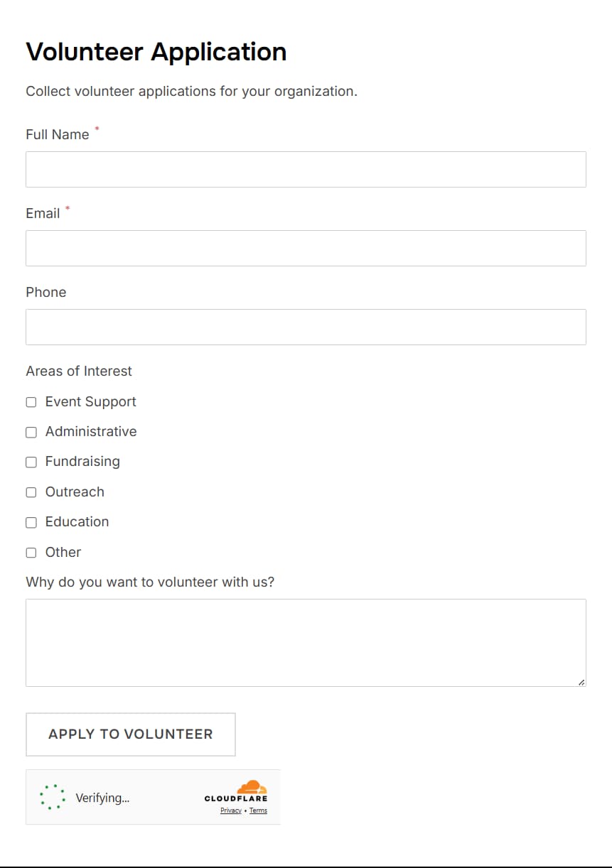Open the Cloudflare Terms link
The height and width of the screenshot is (868, 612).
(258, 810)
